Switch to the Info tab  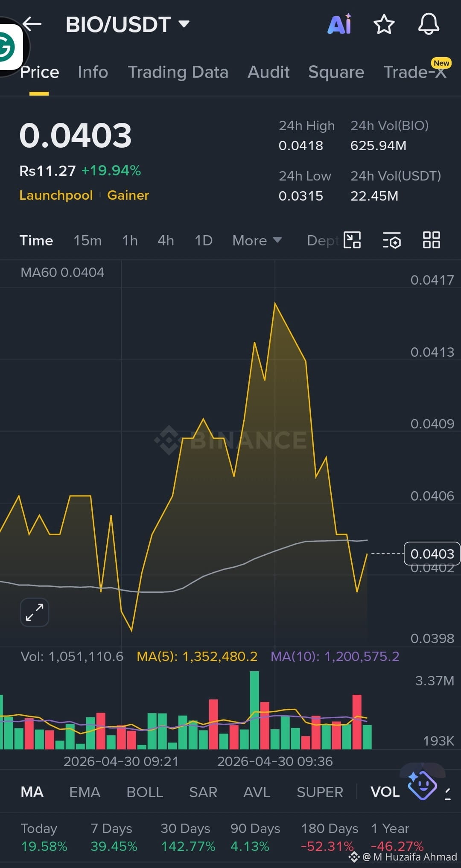93,72
